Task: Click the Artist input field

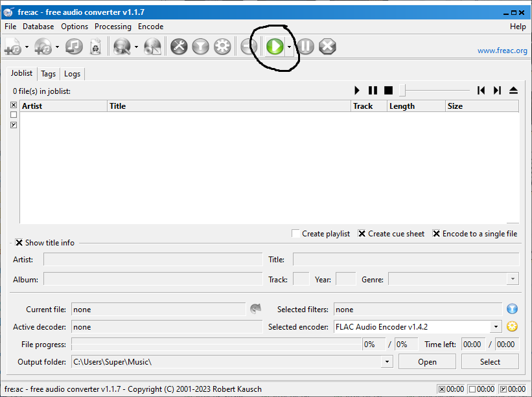Action: [x=153, y=259]
